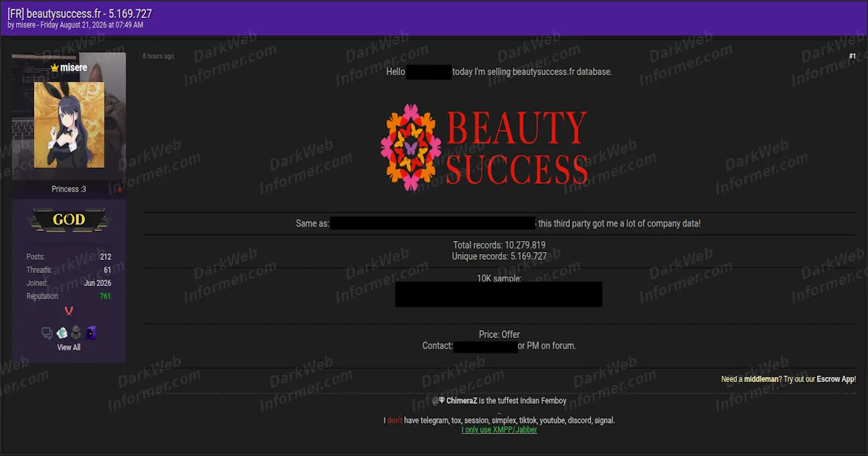
Task: Click the Joined date Jun 2026
Action: (x=98, y=283)
